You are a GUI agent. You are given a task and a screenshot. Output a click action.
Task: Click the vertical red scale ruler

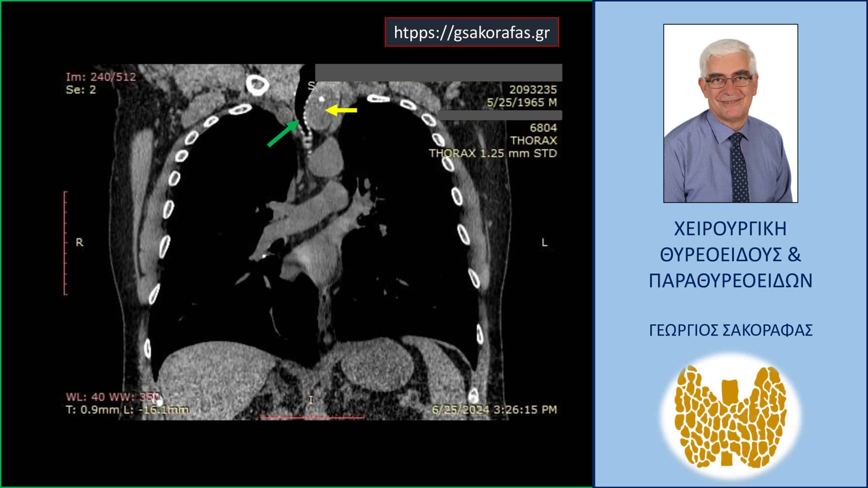(65, 243)
